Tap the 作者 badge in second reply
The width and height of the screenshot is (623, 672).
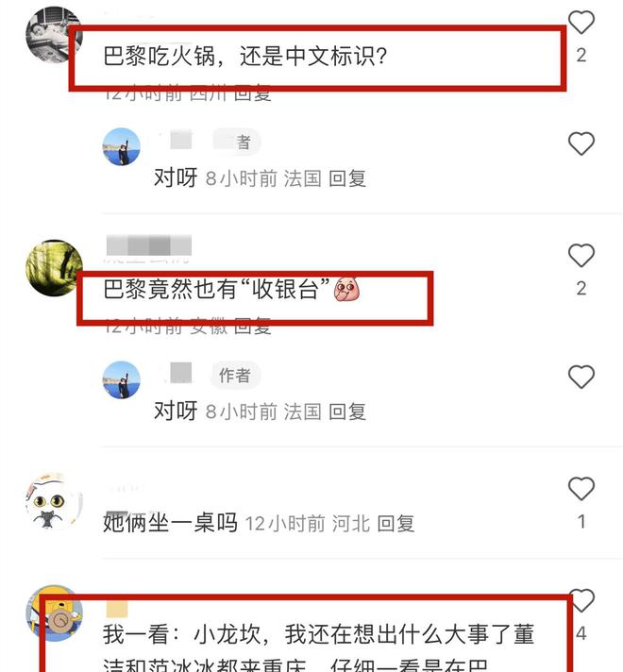(x=234, y=376)
